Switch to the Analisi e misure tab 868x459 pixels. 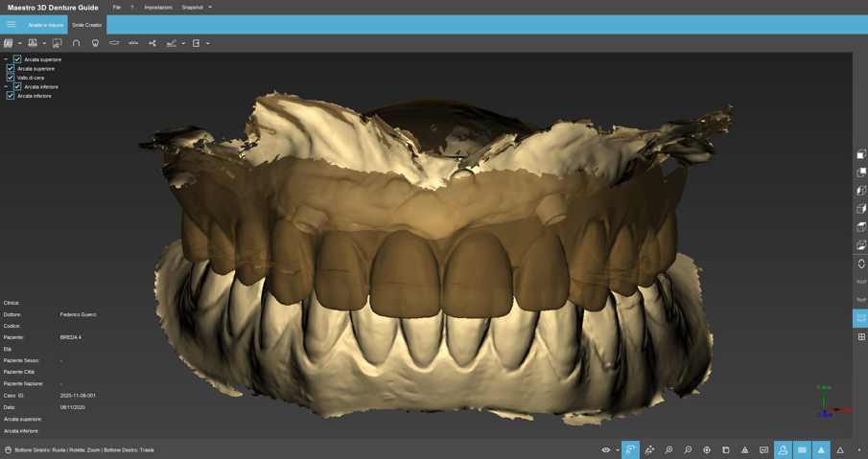coord(46,25)
